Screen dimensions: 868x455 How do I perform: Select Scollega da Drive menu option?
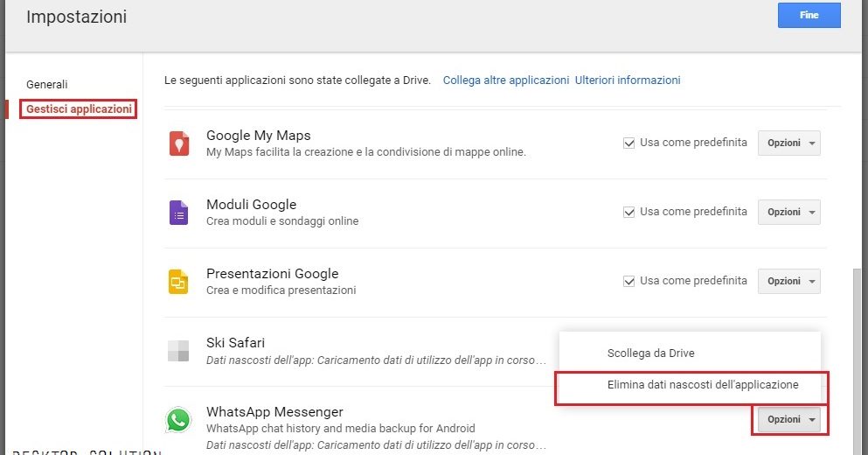[650, 353]
